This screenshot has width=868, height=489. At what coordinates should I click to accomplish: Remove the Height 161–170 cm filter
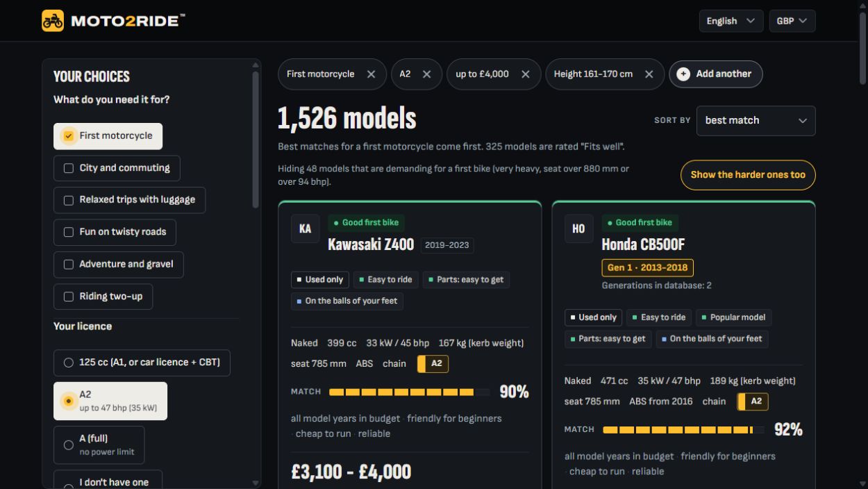tap(649, 74)
